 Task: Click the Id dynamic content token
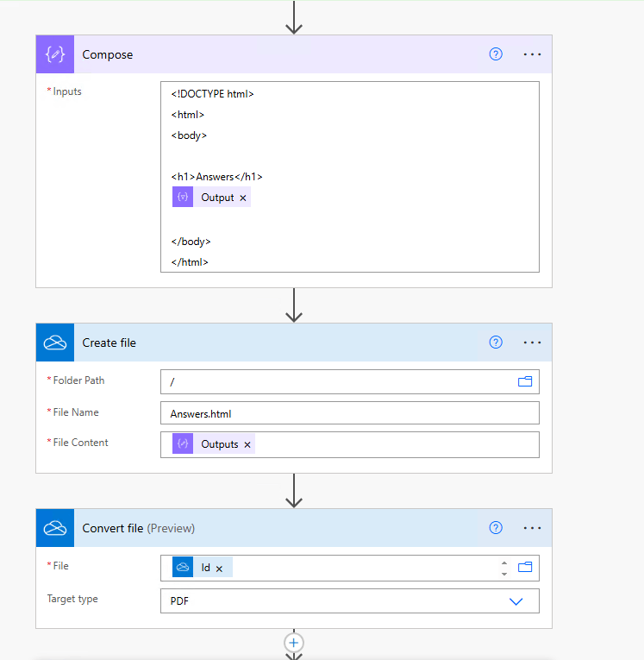coord(203,567)
